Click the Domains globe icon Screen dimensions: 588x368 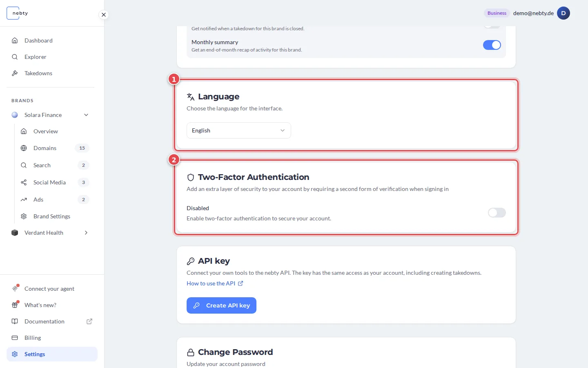(24, 148)
